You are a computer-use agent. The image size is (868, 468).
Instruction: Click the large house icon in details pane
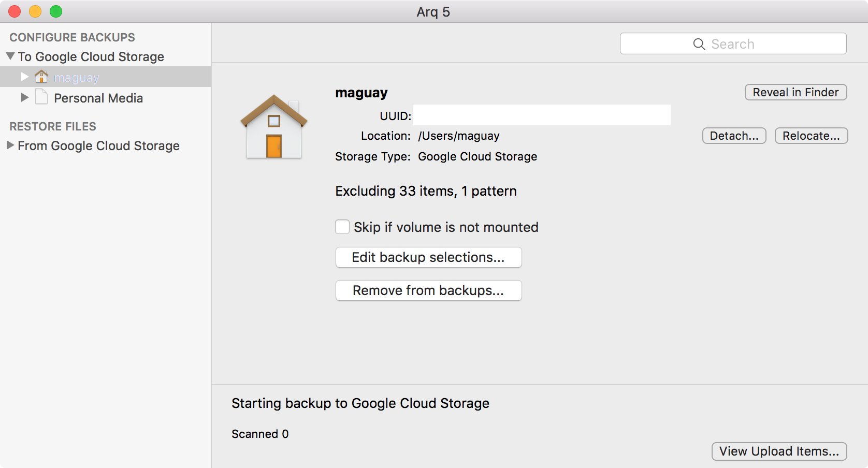click(274, 127)
